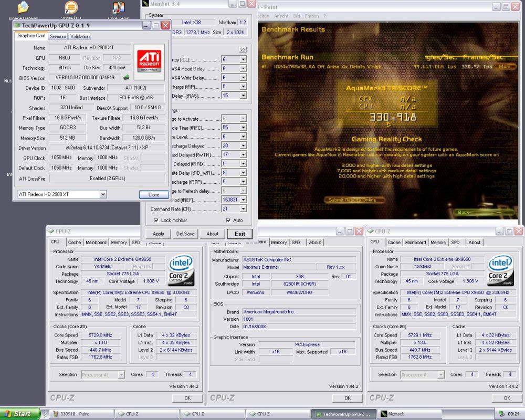Open the ATI Radeon HD 2900 XT dropdown
The image size is (525, 420).
[x=103, y=194]
